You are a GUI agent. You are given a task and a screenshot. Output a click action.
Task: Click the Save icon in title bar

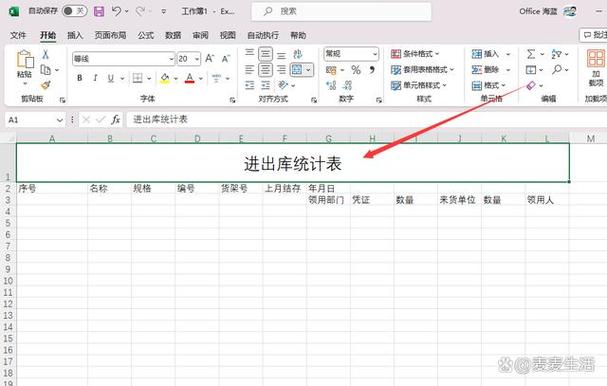click(99, 11)
